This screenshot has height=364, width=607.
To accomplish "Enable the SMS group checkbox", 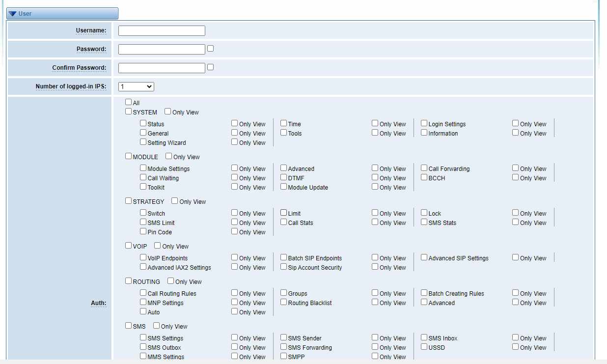I will (128, 326).
